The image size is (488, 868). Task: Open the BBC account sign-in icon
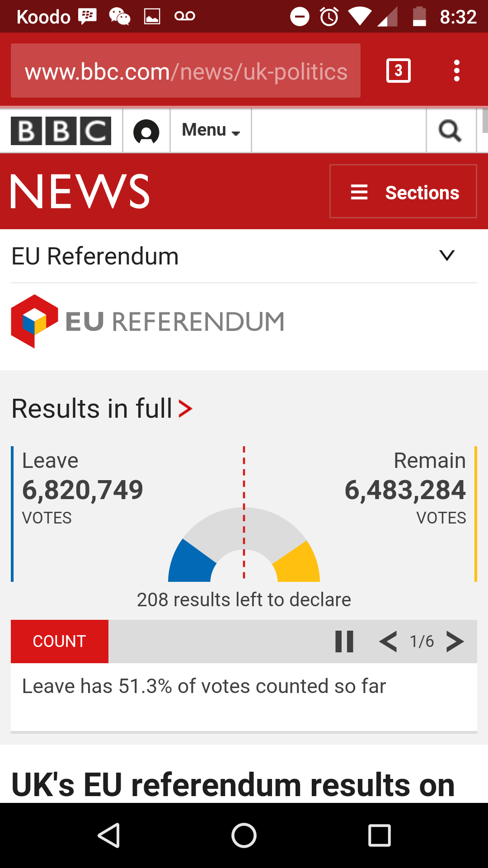(x=146, y=132)
